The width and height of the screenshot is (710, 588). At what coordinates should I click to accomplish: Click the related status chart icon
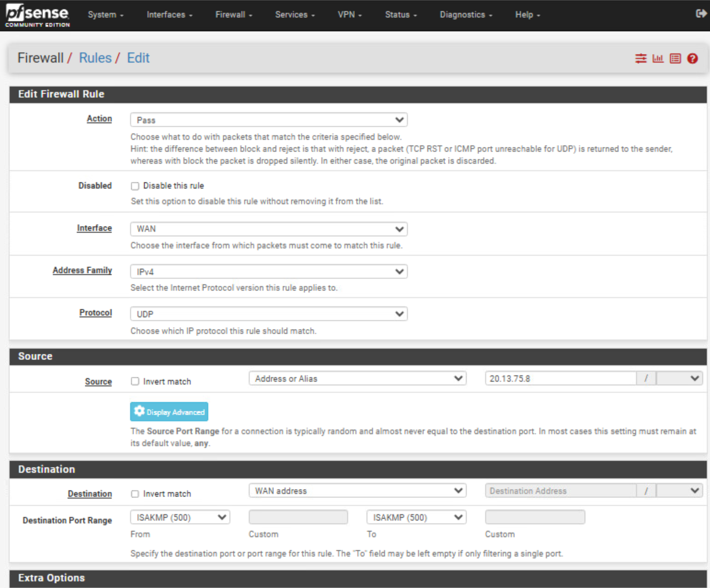point(658,59)
